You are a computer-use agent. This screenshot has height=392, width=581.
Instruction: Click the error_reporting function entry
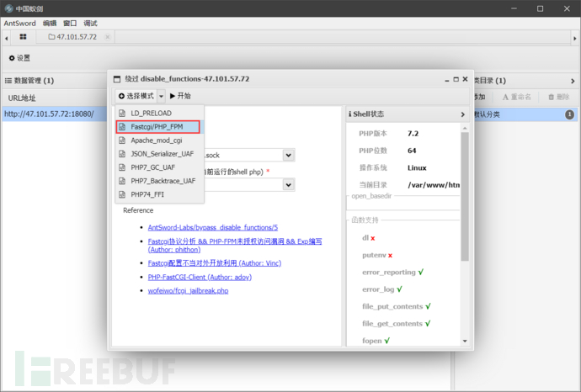pyautogui.click(x=392, y=272)
